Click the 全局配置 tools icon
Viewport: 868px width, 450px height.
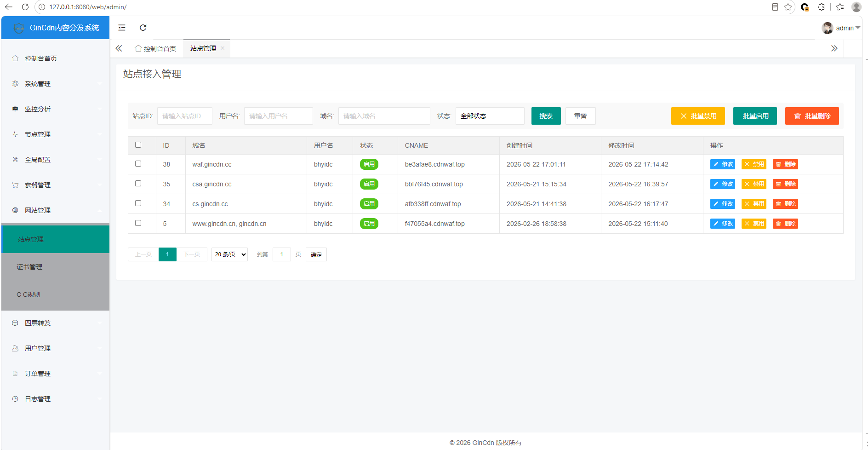[x=15, y=160]
